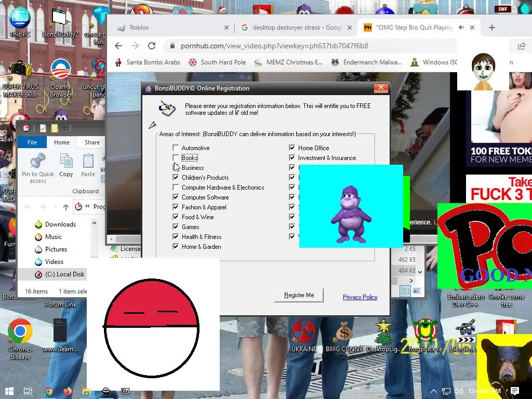Launch blender.exe desktop icon

465,335
